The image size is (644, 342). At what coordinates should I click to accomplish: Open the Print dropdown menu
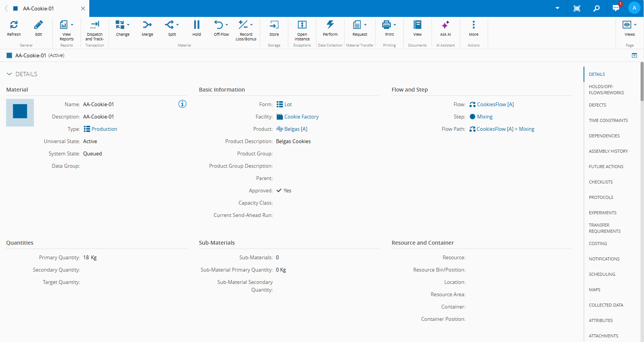395,25
